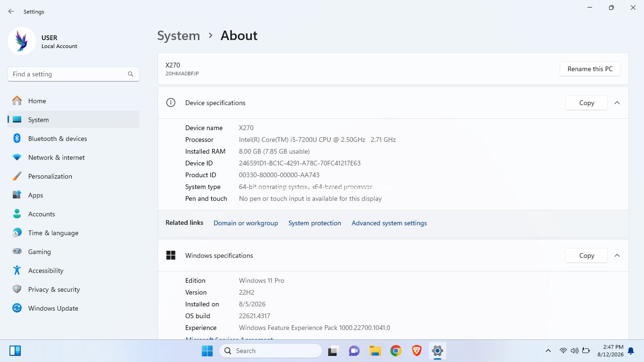Open Task View on the taskbar
This screenshot has height=362, width=644.
[x=334, y=351]
